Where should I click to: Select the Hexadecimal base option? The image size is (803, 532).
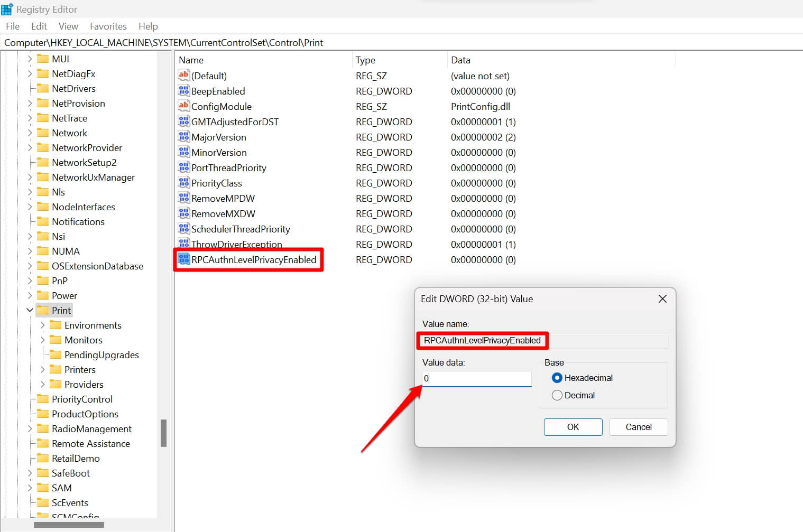tap(557, 378)
